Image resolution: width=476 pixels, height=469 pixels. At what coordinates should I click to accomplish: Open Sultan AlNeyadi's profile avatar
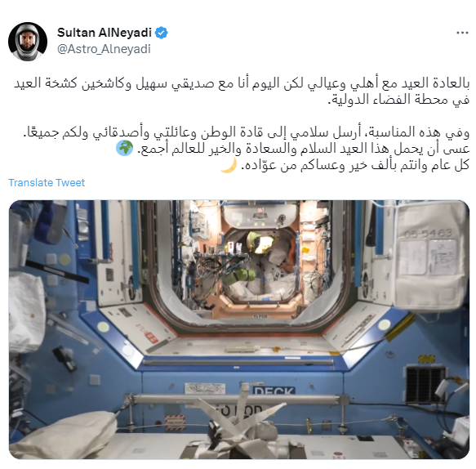[x=28, y=42]
